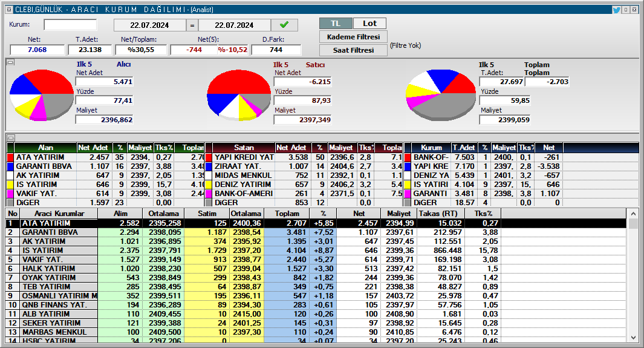The width and height of the screenshot is (644, 348).
Task: Click the Ilk 5 Toplam total pie chart
Action: pos(440,95)
